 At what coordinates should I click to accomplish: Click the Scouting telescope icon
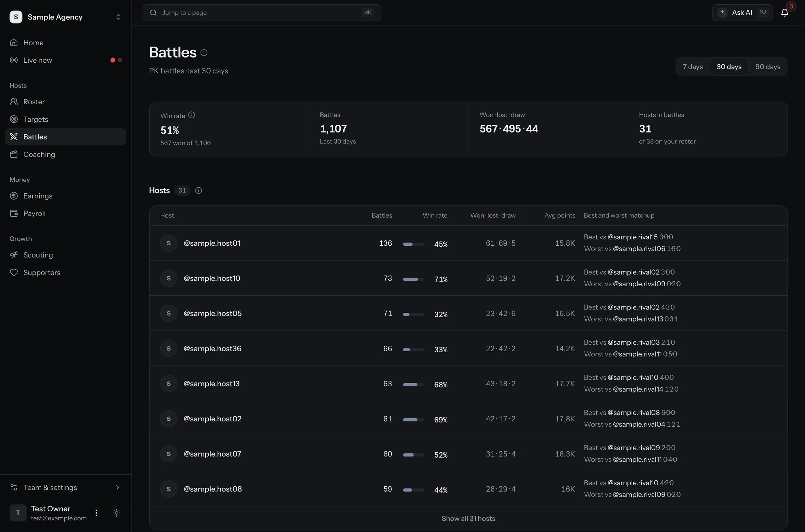14,255
